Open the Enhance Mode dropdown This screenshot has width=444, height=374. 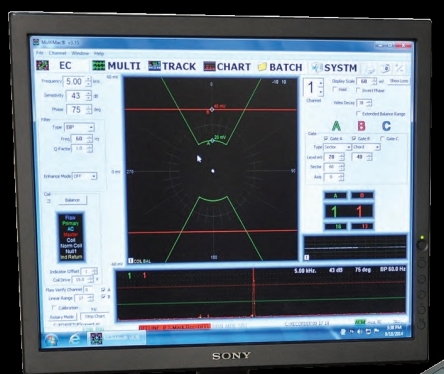[x=85, y=176]
